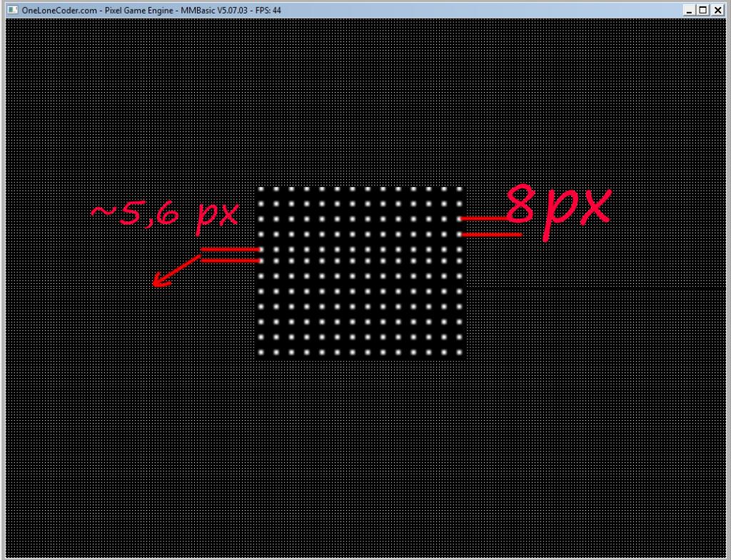Click the top-left white dot of the bright grid
Image resolution: width=731 pixels, height=560 pixels.
coord(261,190)
